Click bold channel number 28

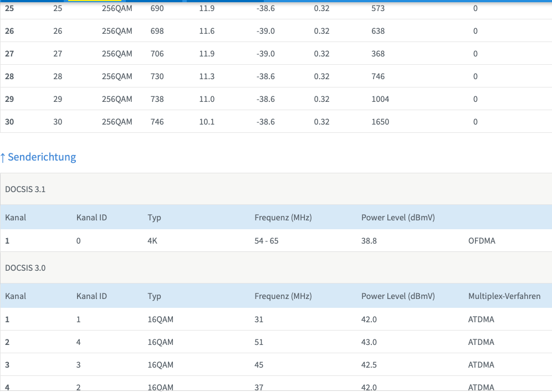click(x=9, y=76)
